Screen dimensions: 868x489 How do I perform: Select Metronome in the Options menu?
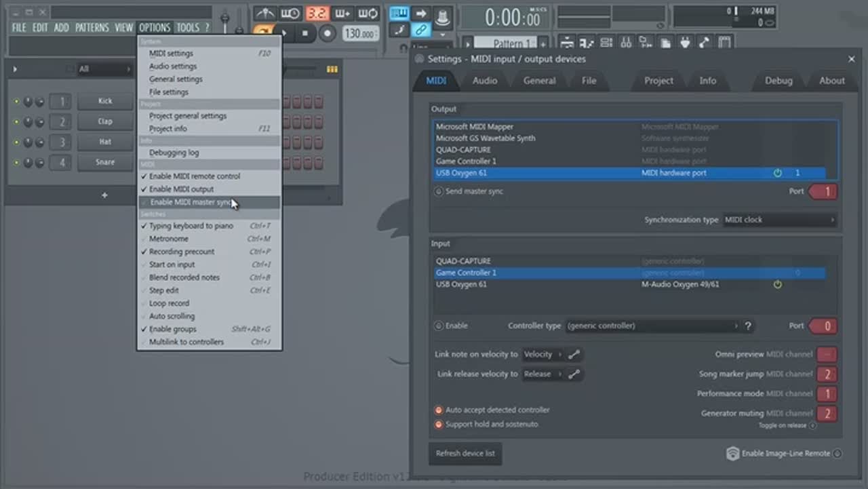pyautogui.click(x=169, y=239)
